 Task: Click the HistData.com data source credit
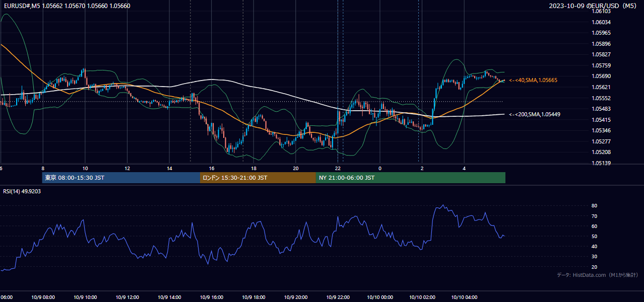(598, 275)
